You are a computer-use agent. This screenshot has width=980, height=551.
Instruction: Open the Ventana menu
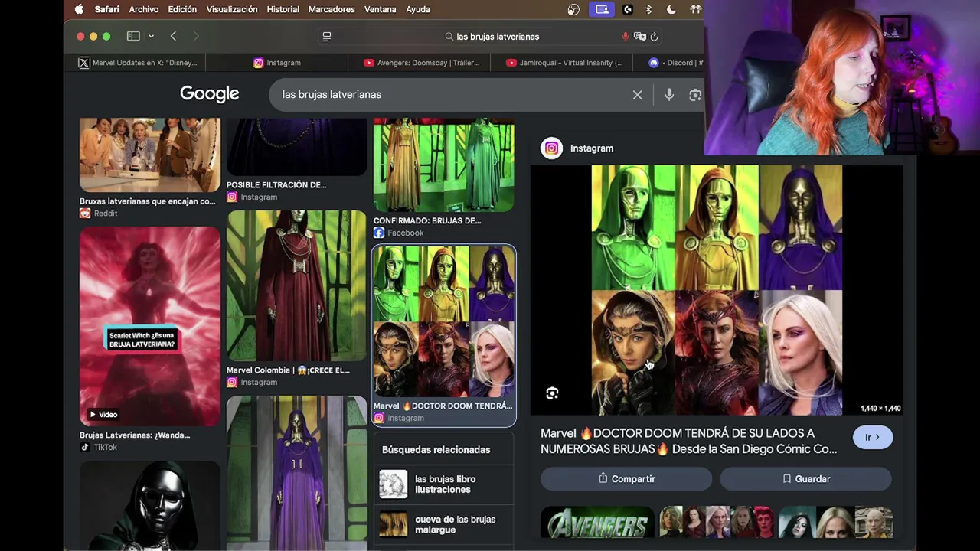coord(381,9)
